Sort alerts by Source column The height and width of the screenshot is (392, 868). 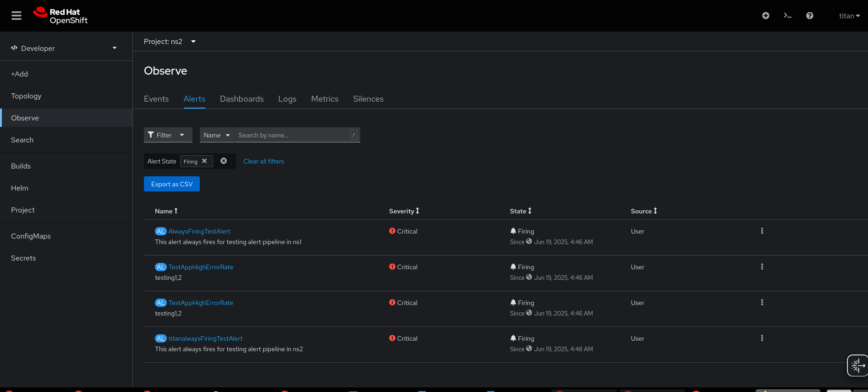click(x=643, y=211)
